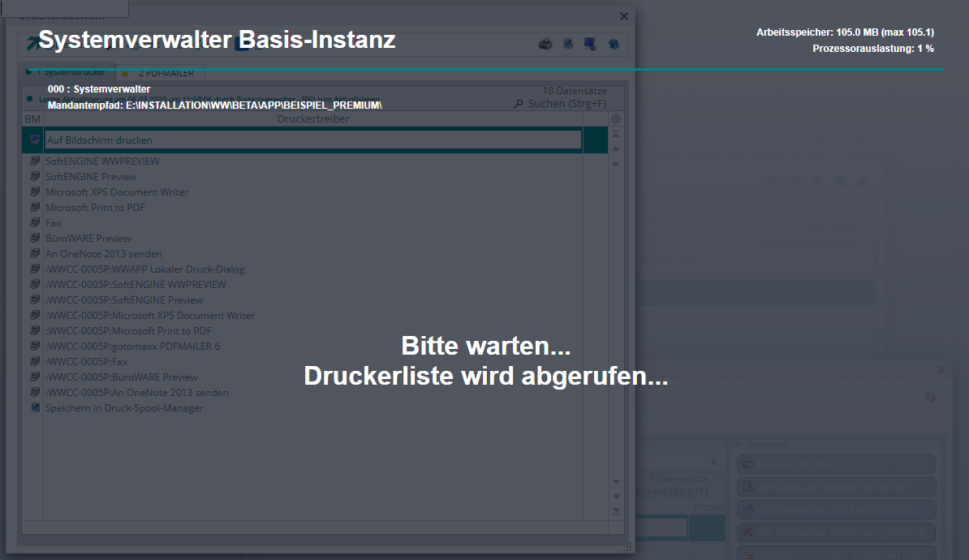Image resolution: width=969 pixels, height=560 pixels.
Task: Click the icon beside 'Speichern in Druck-Spool-Manager'
Action: point(35,407)
